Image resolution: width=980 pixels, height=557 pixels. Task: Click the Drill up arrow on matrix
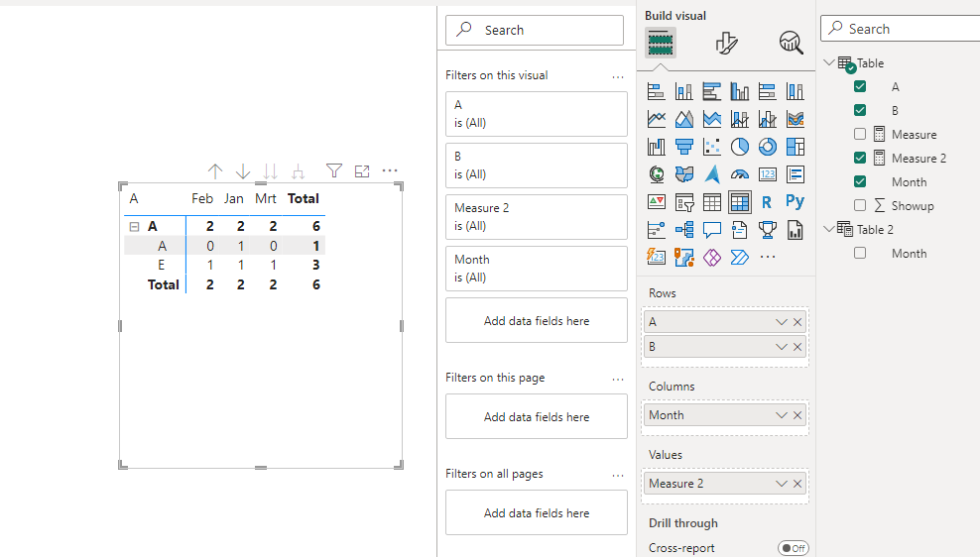[x=215, y=171]
